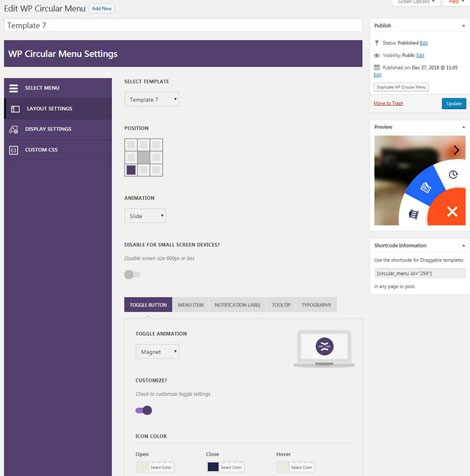The width and height of the screenshot is (470, 476).
Task: Select top-right position grid cell
Action: click(x=156, y=145)
